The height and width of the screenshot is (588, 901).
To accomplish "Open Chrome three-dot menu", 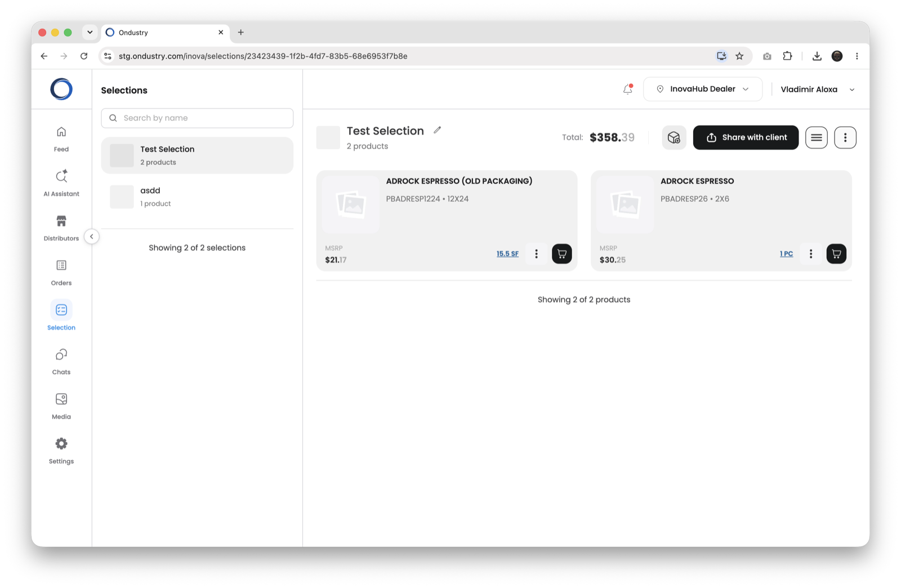I will point(857,56).
